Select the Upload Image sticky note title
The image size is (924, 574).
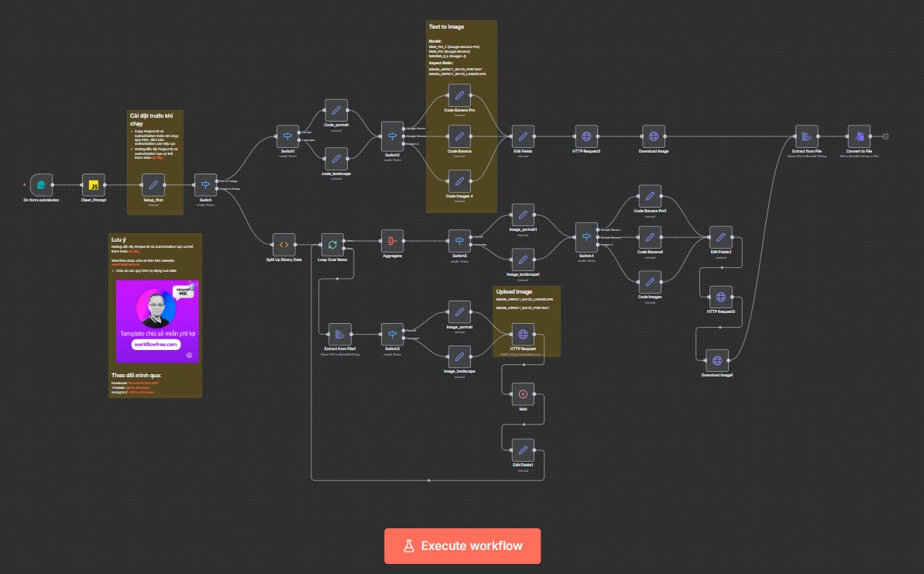513,291
